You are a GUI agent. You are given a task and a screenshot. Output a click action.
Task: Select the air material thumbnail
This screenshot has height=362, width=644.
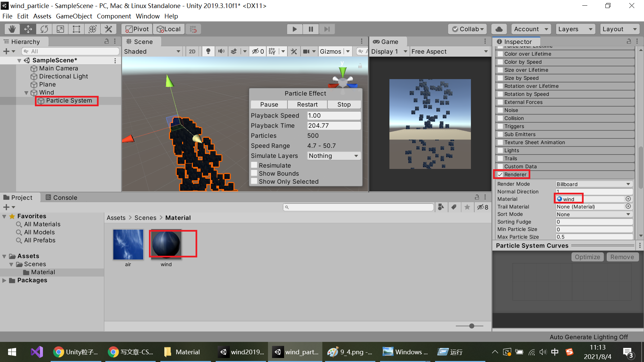click(x=128, y=245)
